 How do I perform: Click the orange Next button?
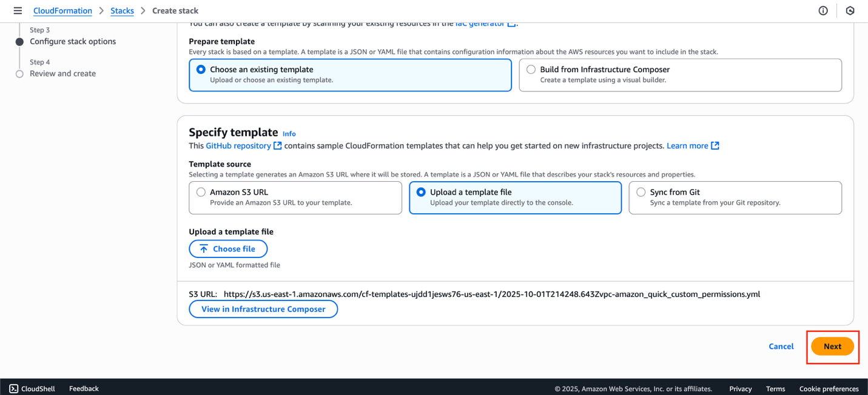tap(832, 347)
